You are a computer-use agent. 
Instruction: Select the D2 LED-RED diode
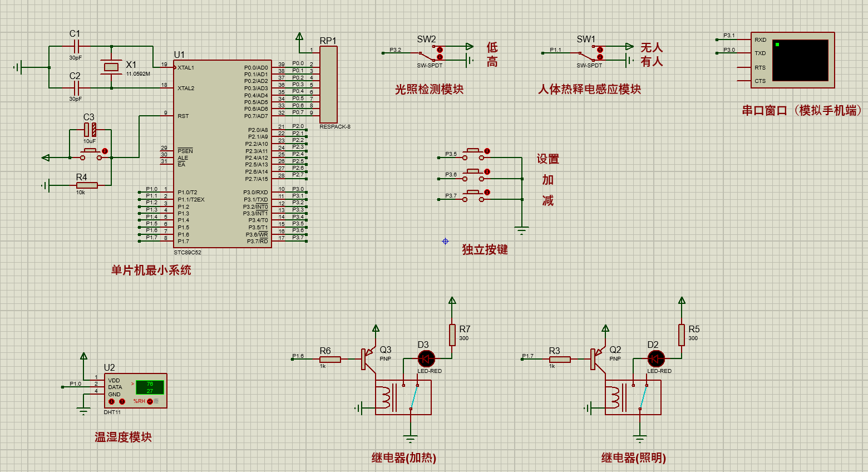tap(656, 359)
